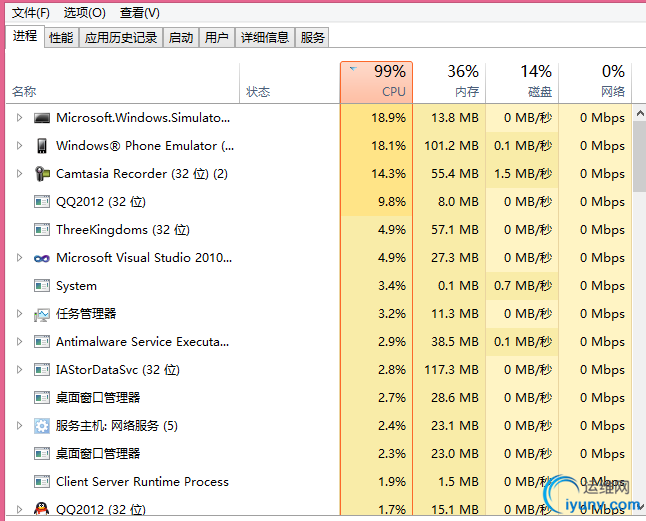This screenshot has height=521, width=646.
Task: Expand the Antimalware Service Executable process
Action: tap(19, 342)
